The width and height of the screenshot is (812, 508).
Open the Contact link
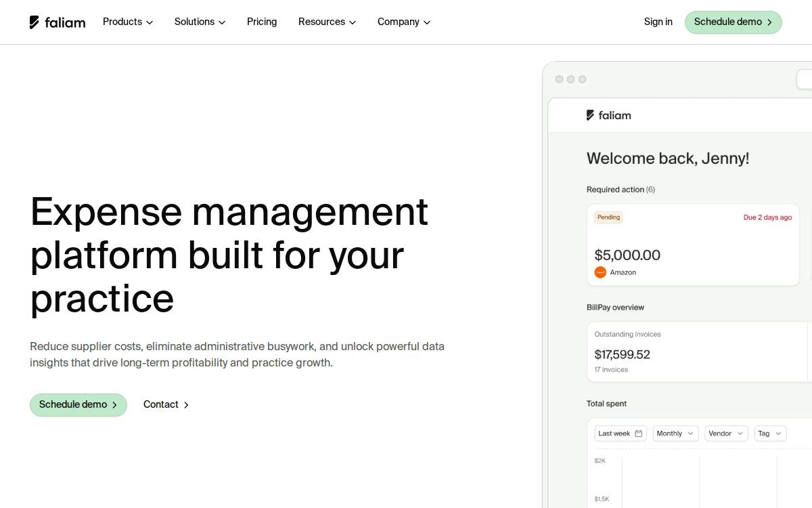coord(166,404)
